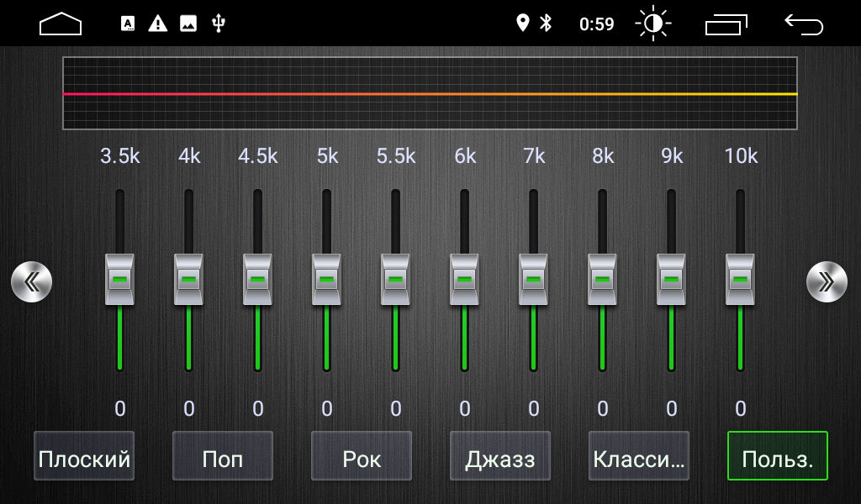Tap the Bluetooth status icon
Screen dimensions: 861x504
545,23
